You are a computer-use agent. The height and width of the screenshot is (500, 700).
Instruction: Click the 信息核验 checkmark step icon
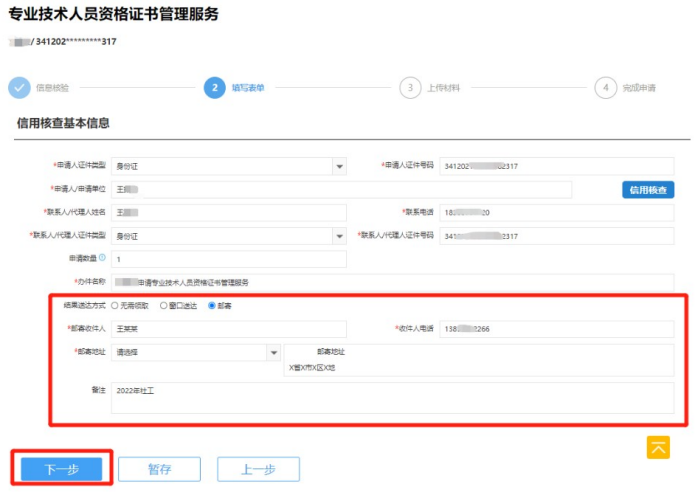click(x=19, y=88)
